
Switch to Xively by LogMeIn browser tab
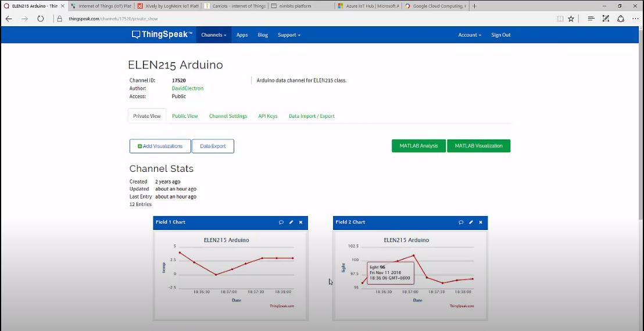(167, 6)
